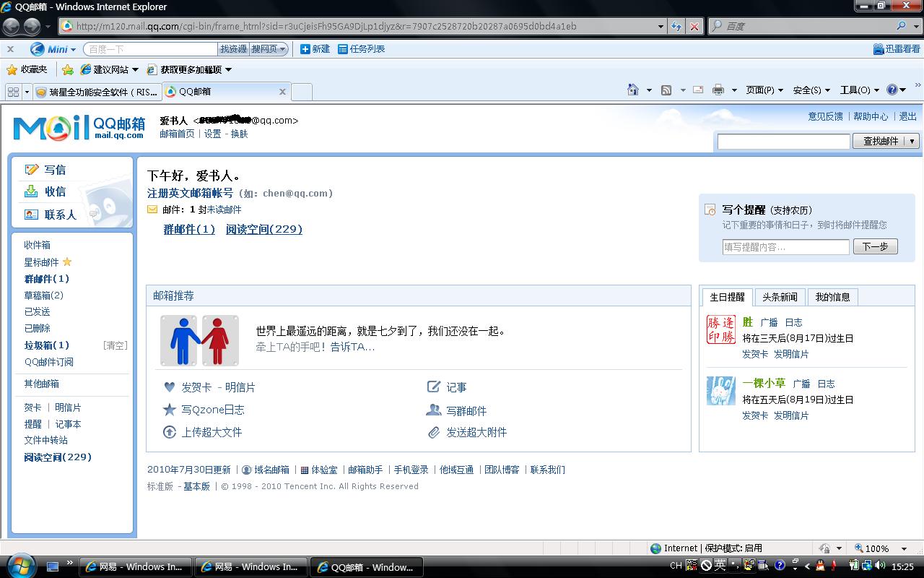Open the 安全(S) menu
The height and width of the screenshot is (578, 924).
tap(811, 90)
